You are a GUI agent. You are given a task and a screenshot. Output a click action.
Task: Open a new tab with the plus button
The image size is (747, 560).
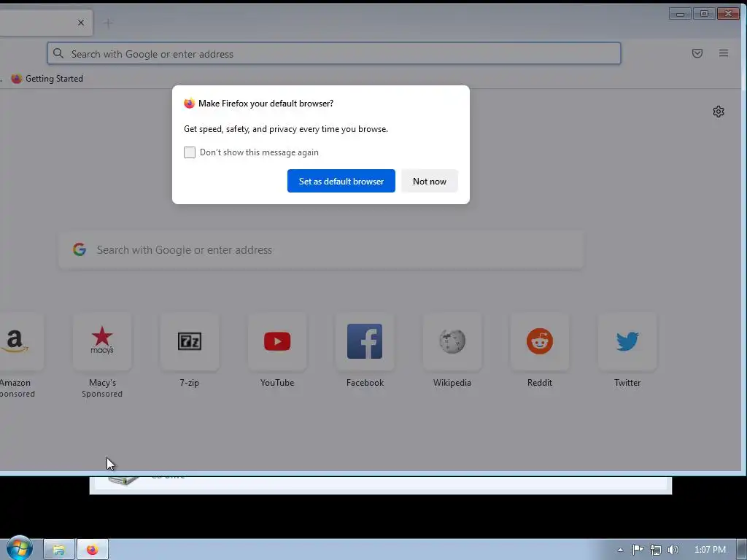pos(108,23)
